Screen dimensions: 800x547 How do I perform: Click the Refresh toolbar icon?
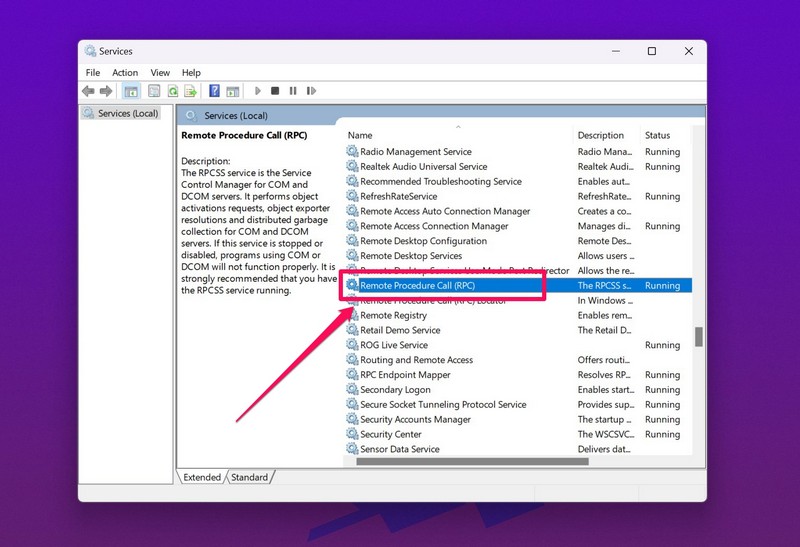click(172, 91)
